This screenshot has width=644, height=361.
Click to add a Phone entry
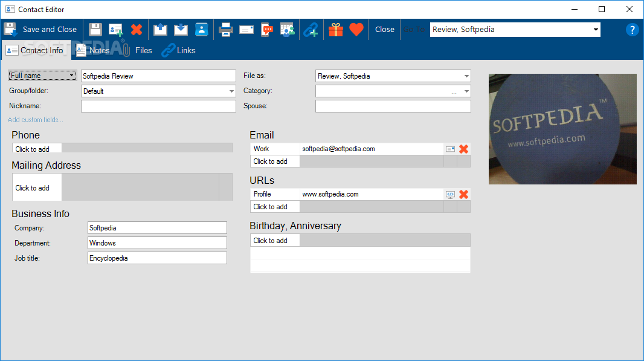click(37, 149)
